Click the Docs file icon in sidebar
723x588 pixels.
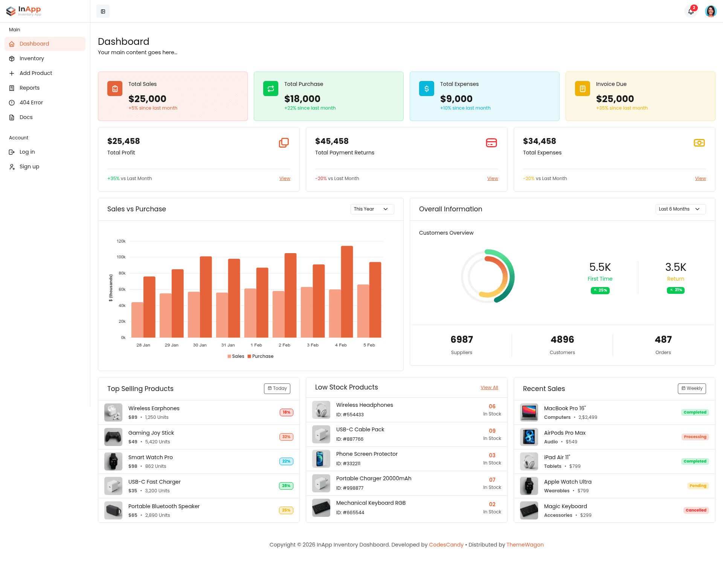(x=12, y=118)
